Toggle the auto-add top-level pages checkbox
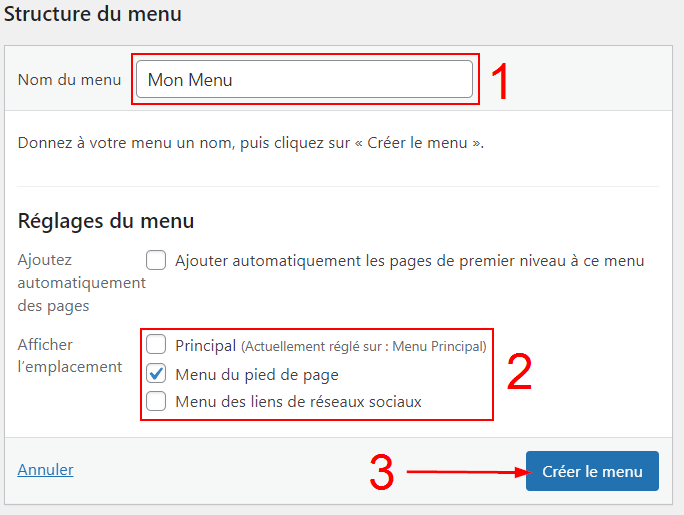684x515 pixels. point(156,261)
